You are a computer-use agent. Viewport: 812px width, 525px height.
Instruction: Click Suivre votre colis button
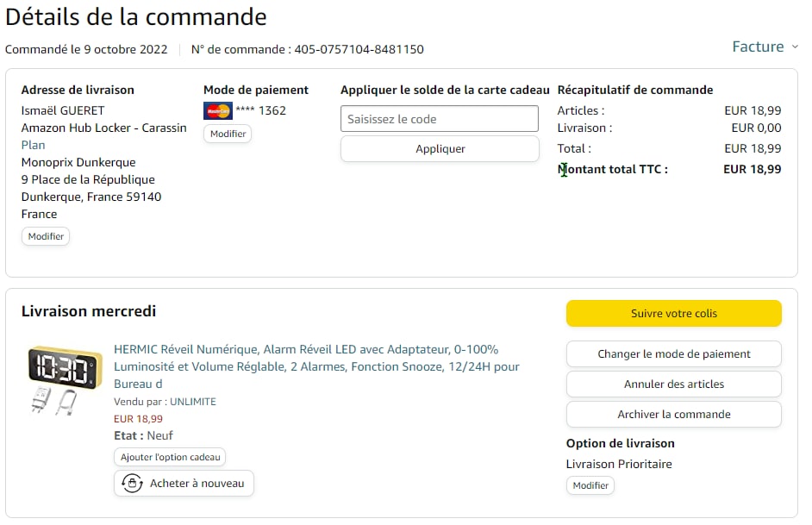673,313
